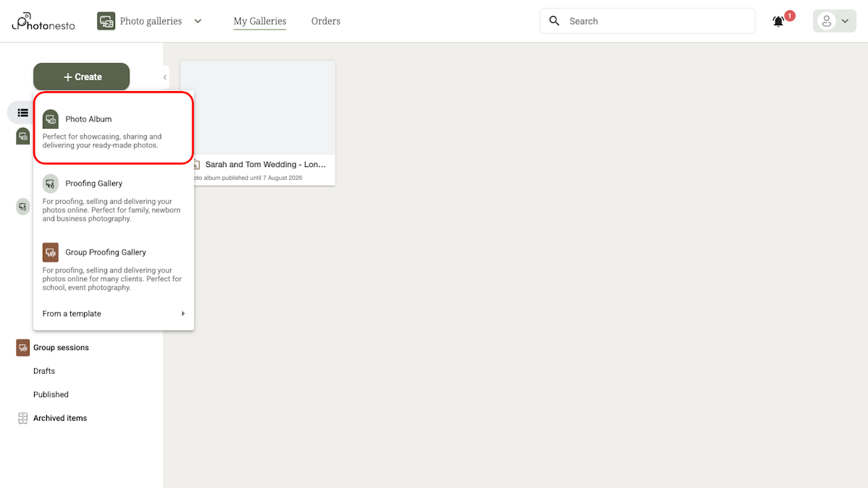
Task: Click the Group sessions sidebar icon
Action: (22, 348)
